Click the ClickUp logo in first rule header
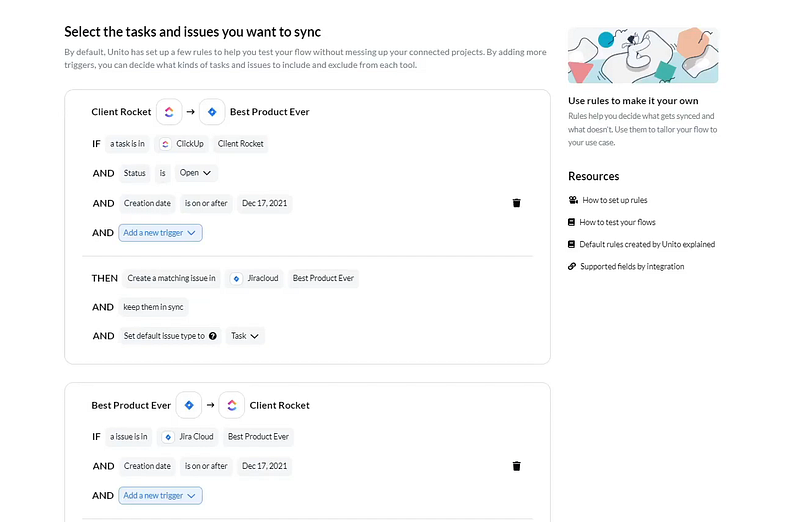 coord(169,112)
